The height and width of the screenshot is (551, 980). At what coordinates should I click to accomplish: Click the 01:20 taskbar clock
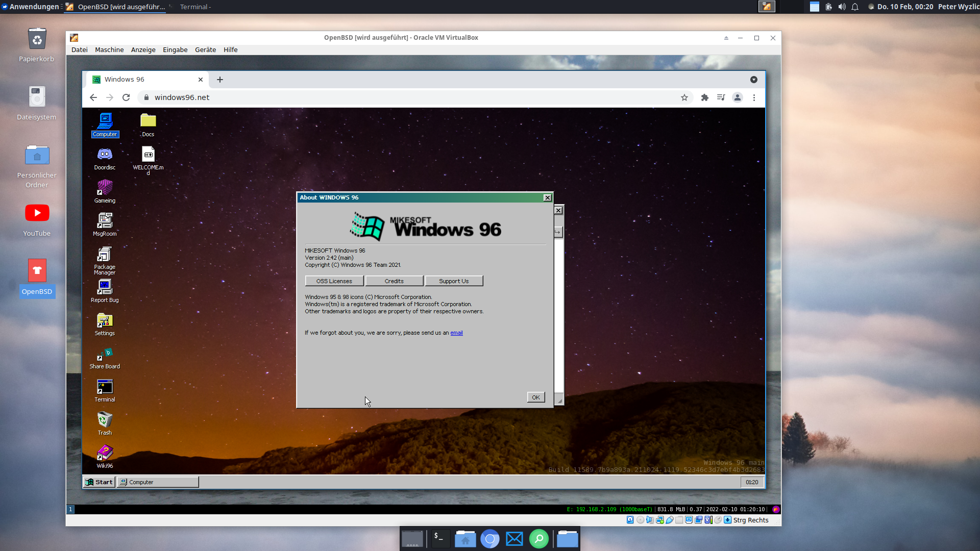[752, 482]
